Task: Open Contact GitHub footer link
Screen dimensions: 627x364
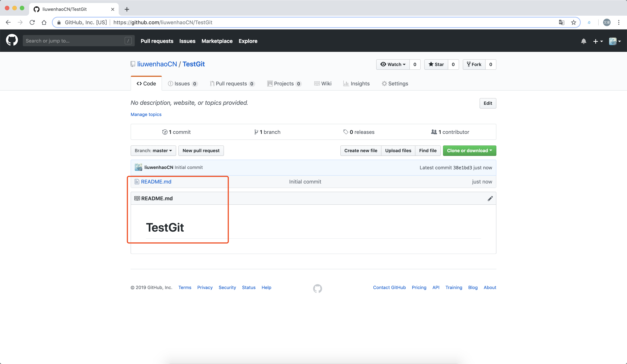Action: pyautogui.click(x=389, y=287)
